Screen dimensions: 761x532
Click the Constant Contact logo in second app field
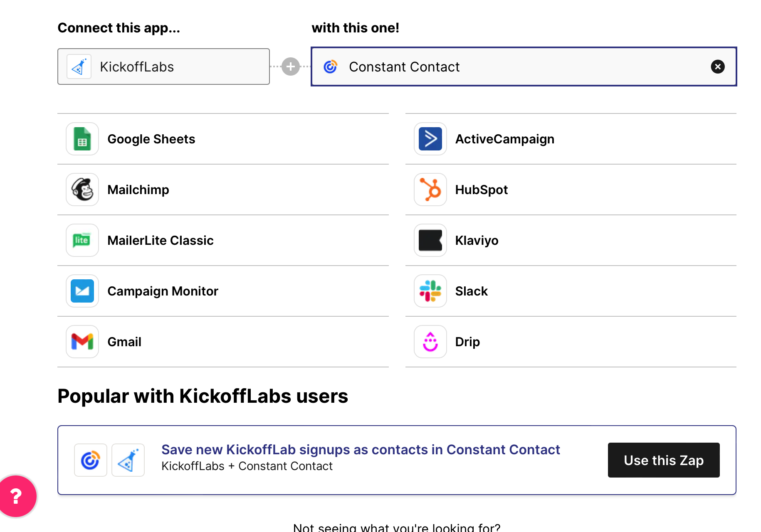(x=330, y=66)
